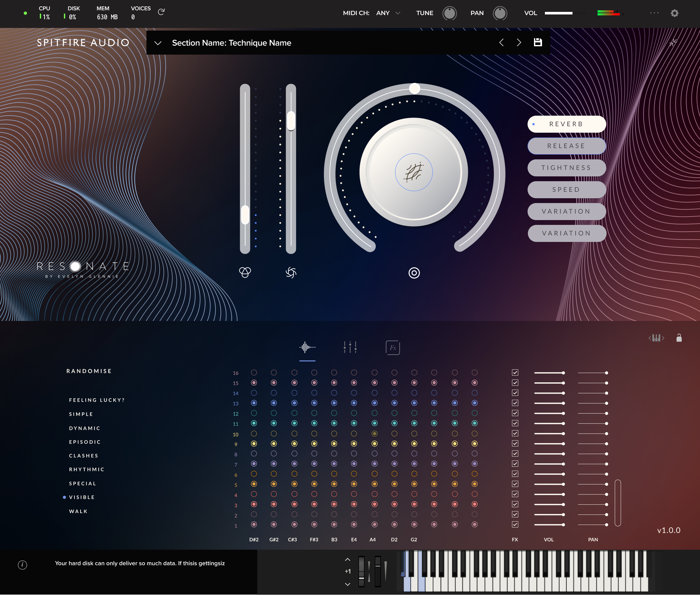Click the left vertical slider handle
This screenshot has height=595, width=700.
245,215
